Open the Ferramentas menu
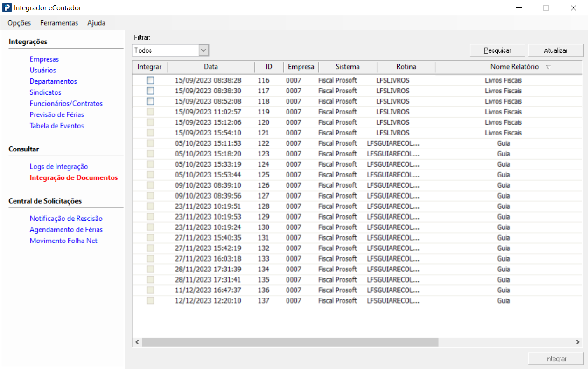 [59, 23]
